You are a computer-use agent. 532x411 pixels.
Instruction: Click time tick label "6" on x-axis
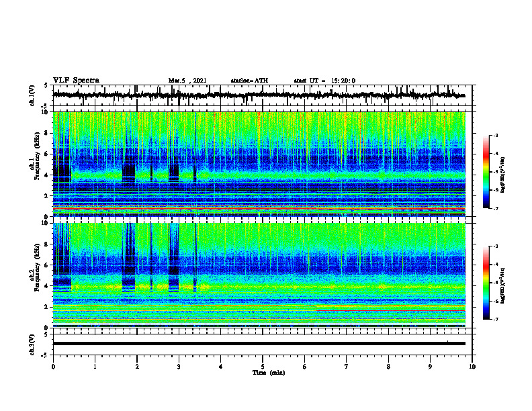tap(305, 367)
